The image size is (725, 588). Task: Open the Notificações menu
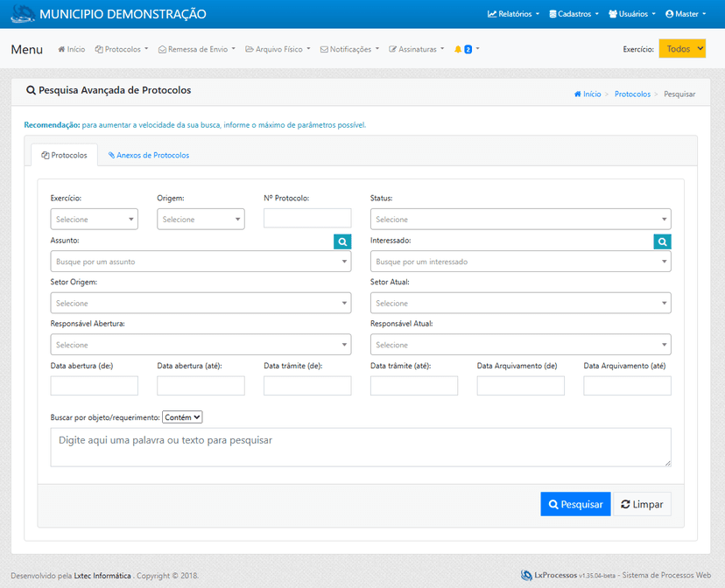pyautogui.click(x=349, y=49)
